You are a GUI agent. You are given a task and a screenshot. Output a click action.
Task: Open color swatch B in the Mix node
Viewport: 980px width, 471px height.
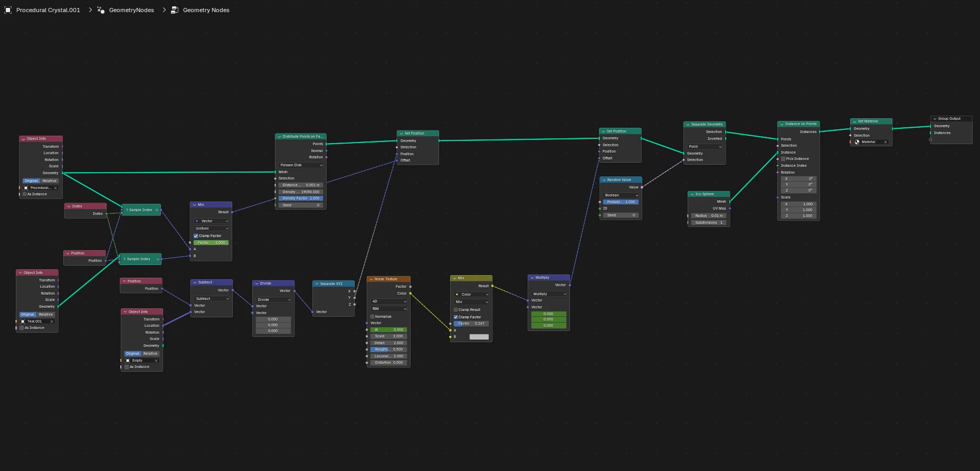pyautogui.click(x=479, y=337)
